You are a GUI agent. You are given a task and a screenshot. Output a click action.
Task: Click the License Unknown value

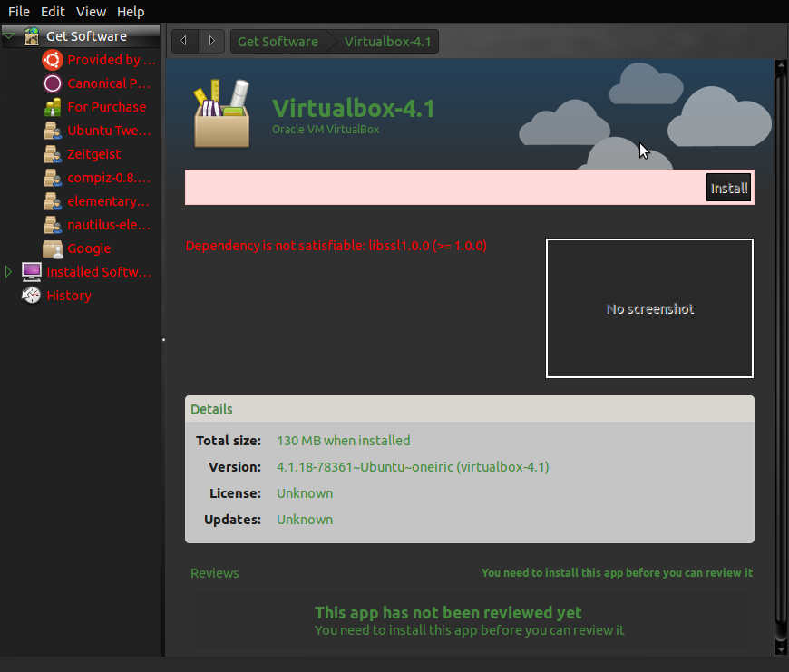point(305,493)
